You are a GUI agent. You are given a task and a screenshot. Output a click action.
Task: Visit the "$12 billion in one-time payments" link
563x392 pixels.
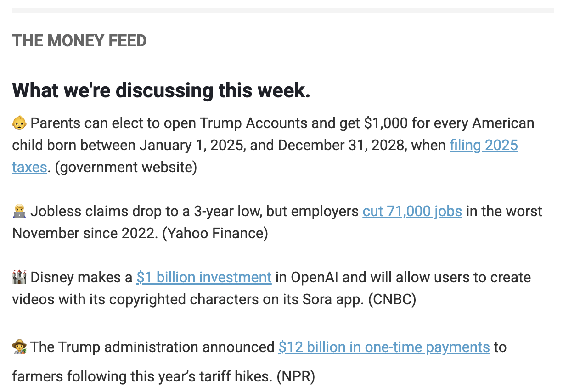click(x=384, y=347)
